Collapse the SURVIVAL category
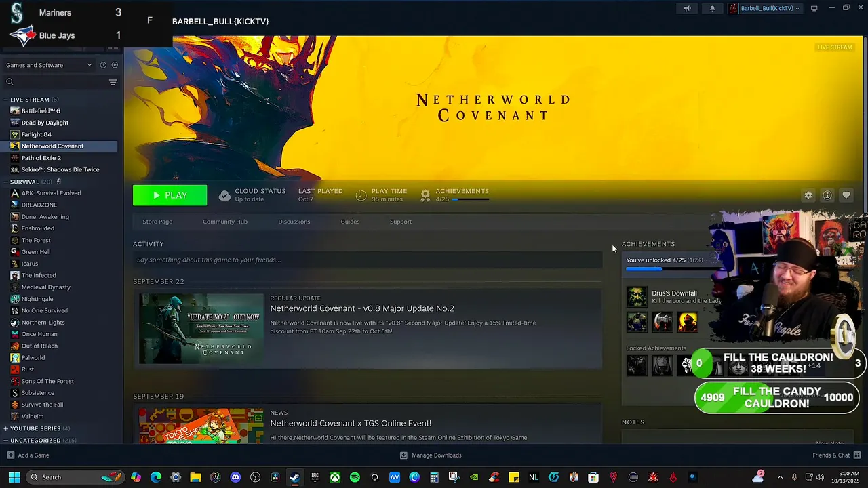Screen dimensions: 868x488 [6, 182]
